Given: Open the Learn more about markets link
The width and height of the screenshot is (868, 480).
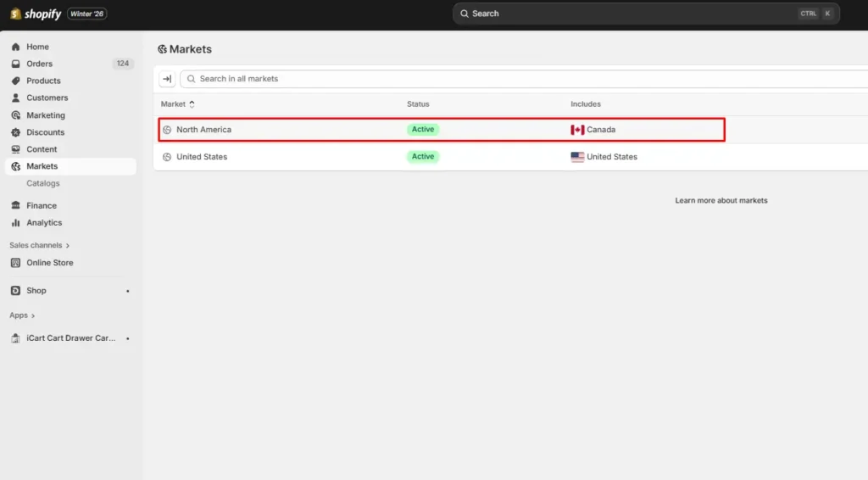Looking at the screenshot, I should tap(721, 201).
